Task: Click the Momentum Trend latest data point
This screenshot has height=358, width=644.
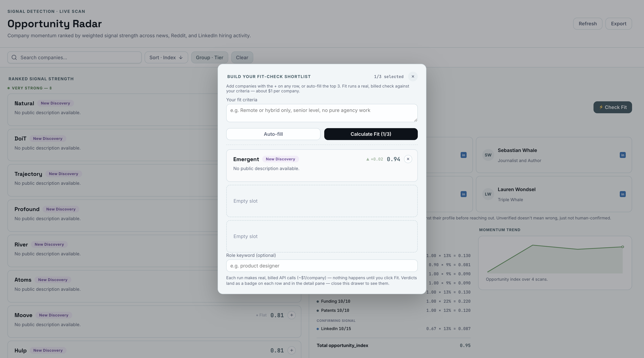Action: [x=623, y=247]
